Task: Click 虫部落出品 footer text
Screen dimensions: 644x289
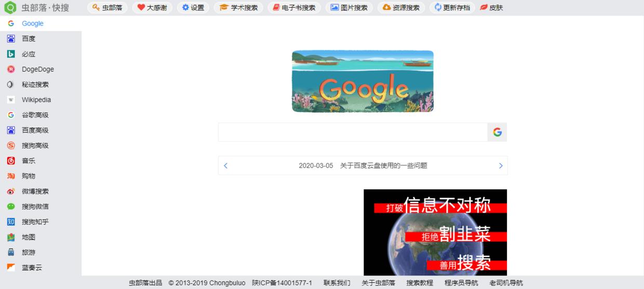Action: 145,283
